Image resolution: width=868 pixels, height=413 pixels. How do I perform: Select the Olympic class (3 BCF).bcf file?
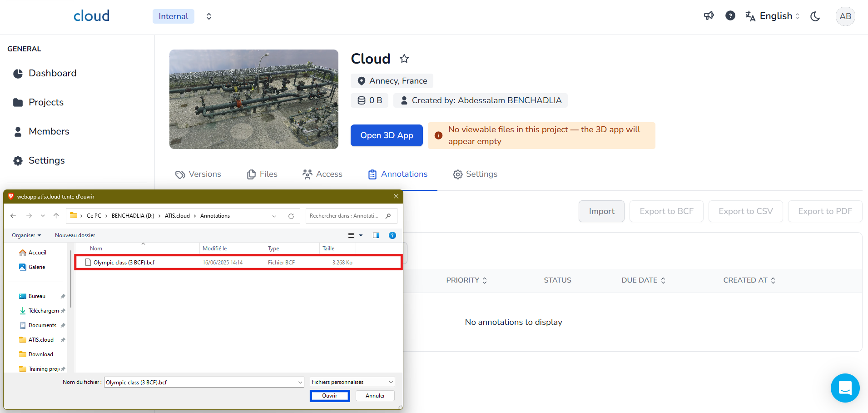pyautogui.click(x=124, y=263)
